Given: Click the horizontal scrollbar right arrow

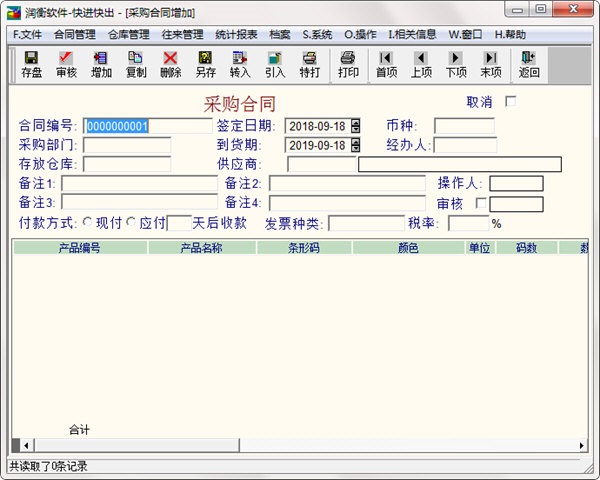Looking at the screenshot, I should point(582,445).
